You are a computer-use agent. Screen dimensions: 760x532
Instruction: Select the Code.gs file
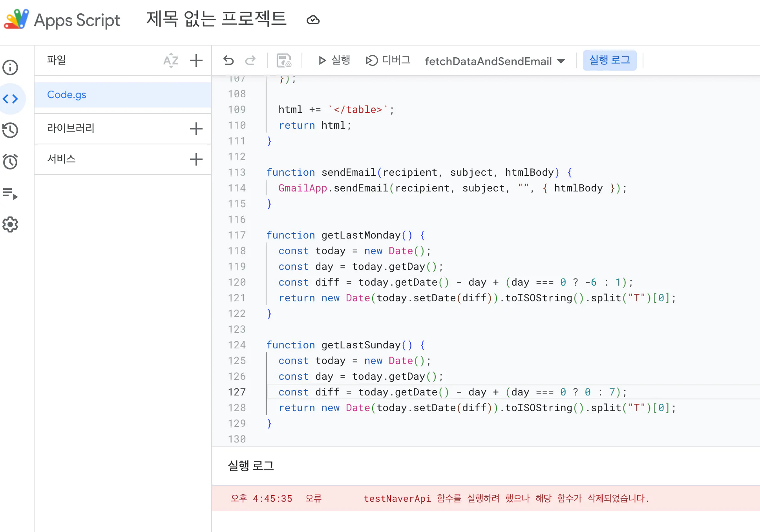pyautogui.click(x=123, y=95)
